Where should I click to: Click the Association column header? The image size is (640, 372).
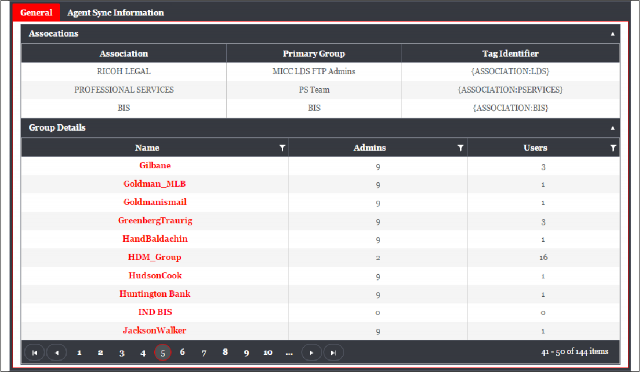tap(124, 53)
